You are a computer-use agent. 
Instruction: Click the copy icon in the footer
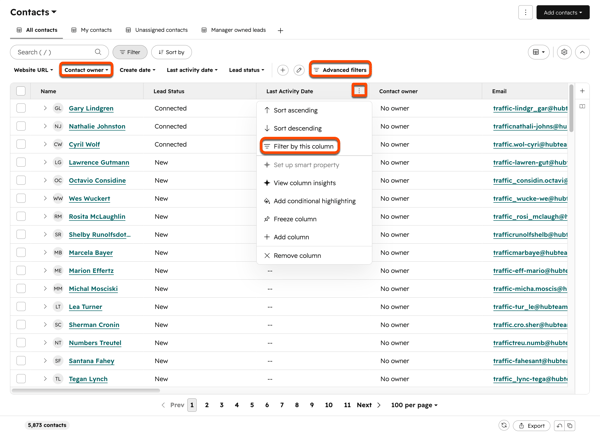[x=570, y=425]
